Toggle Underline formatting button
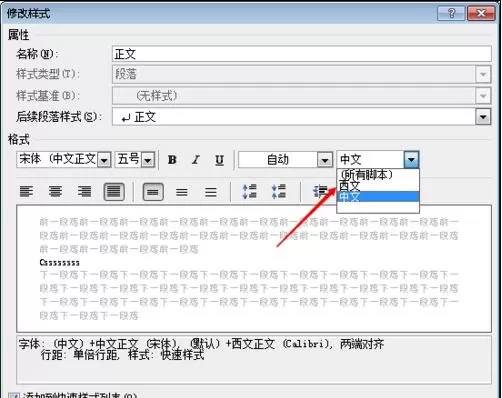 tap(219, 160)
